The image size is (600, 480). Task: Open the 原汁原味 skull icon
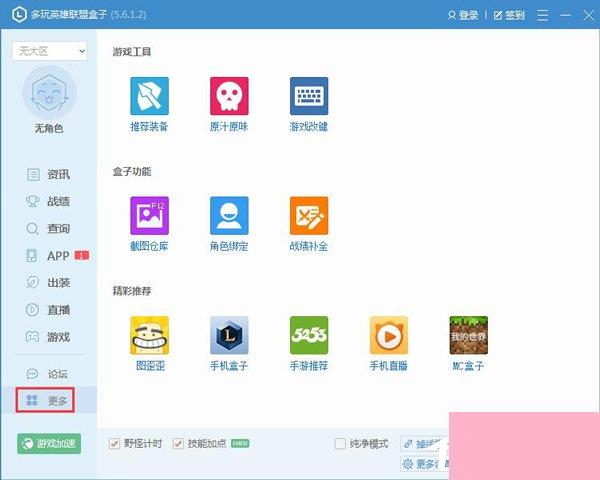229,96
